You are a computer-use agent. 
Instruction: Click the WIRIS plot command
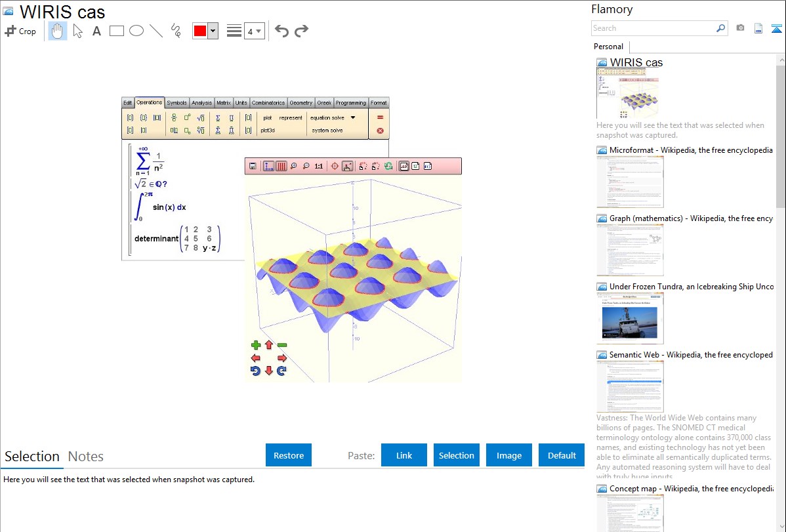(x=267, y=118)
